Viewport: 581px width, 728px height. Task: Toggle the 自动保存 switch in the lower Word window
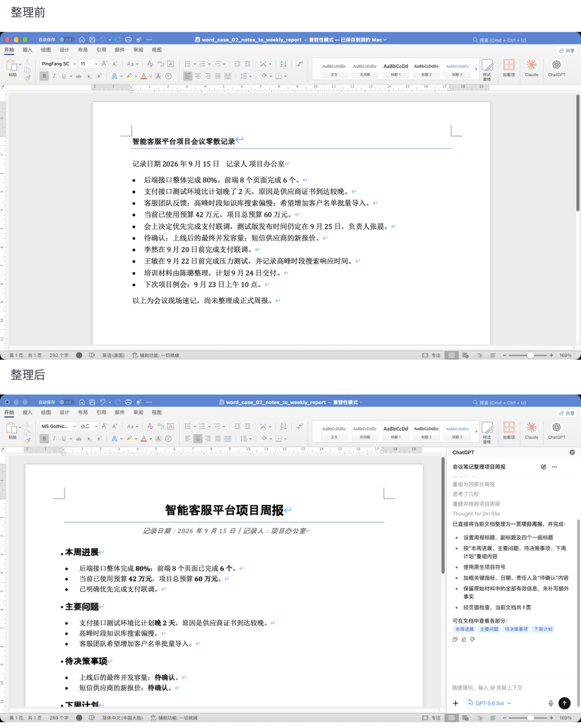coord(66,402)
